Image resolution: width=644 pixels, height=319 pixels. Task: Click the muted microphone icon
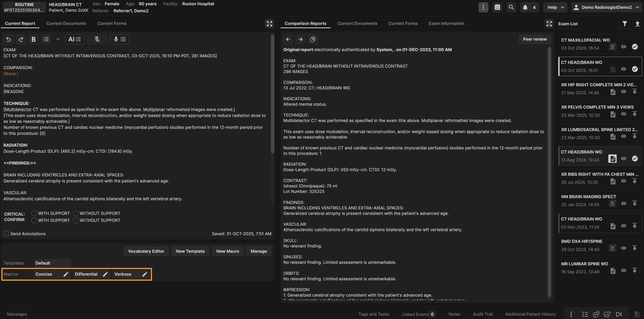pyautogui.click(x=97, y=39)
